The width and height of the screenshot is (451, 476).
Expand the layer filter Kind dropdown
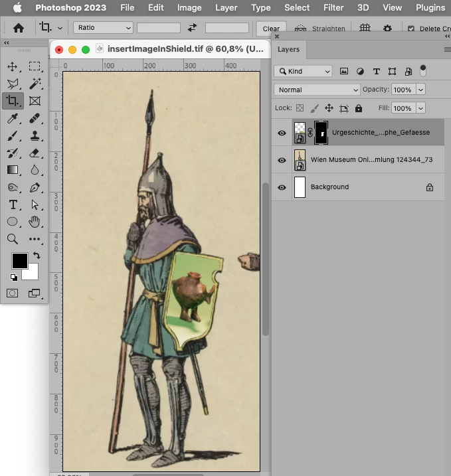pyautogui.click(x=303, y=71)
